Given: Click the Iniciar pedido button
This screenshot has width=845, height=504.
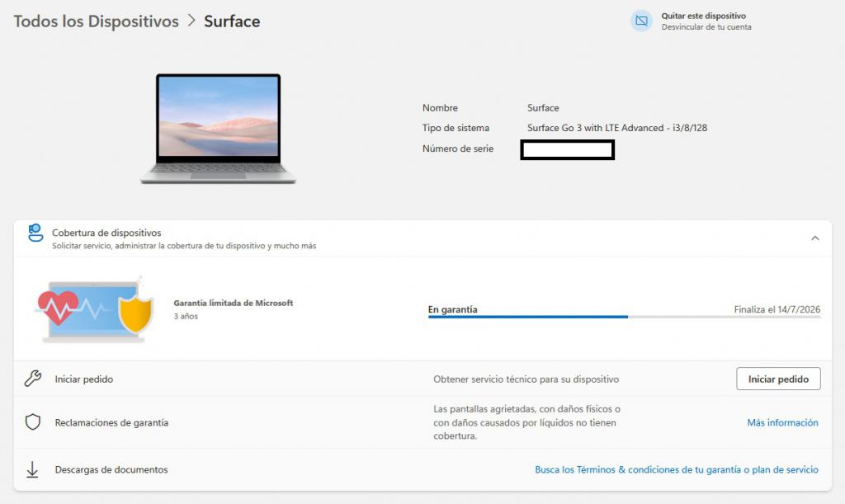Looking at the screenshot, I should [778, 379].
